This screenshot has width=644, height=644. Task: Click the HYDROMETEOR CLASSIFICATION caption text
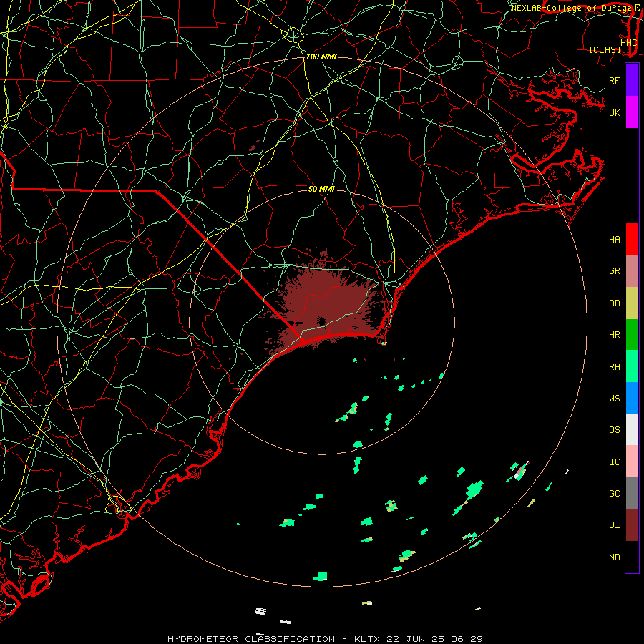point(251,639)
